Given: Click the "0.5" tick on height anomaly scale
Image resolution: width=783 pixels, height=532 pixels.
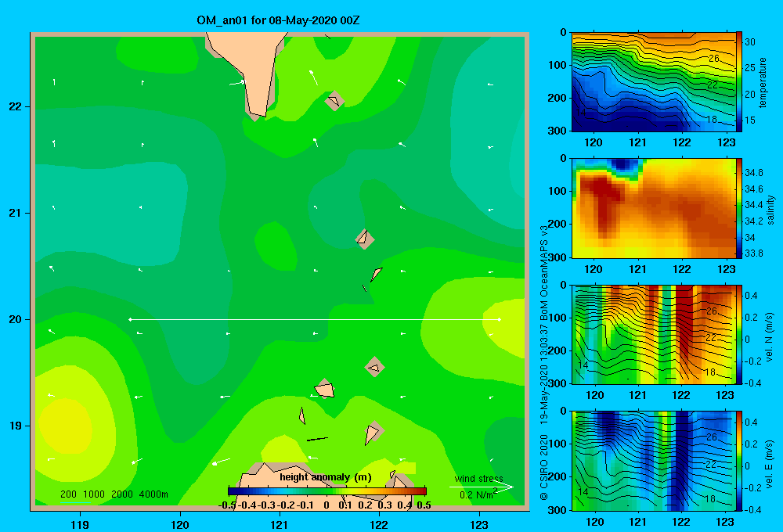Looking at the screenshot, I should (424, 505).
